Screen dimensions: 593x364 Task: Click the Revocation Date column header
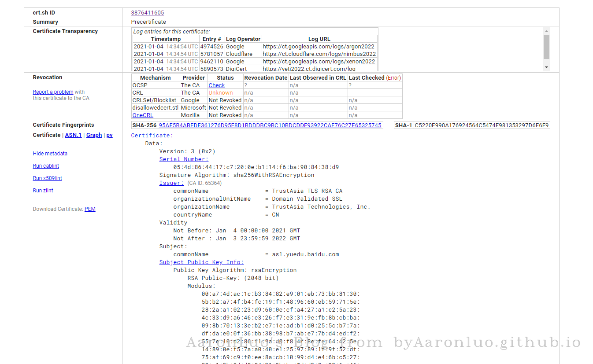(266, 78)
